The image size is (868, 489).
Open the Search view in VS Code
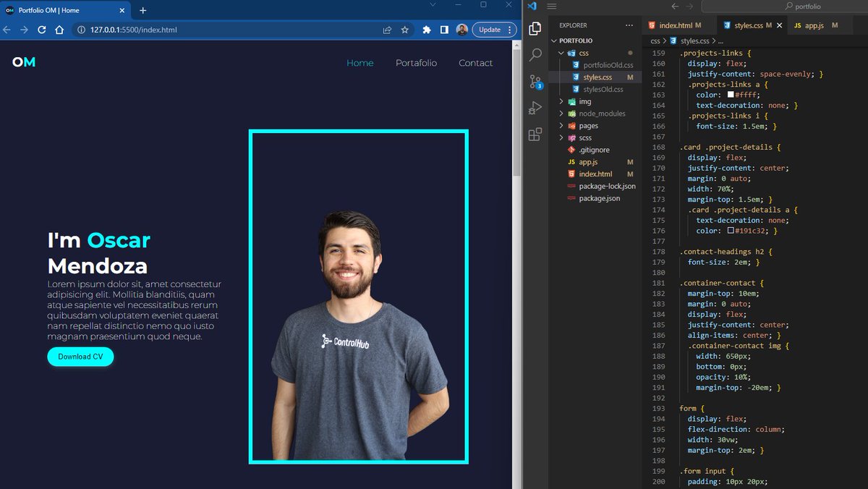535,55
